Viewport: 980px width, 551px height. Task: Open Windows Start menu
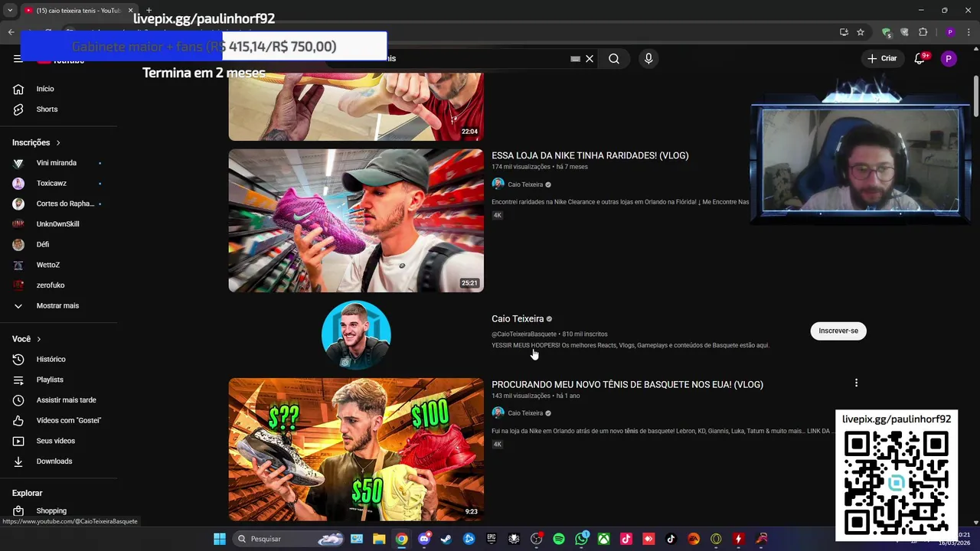pyautogui.click(x=220, y=539)
